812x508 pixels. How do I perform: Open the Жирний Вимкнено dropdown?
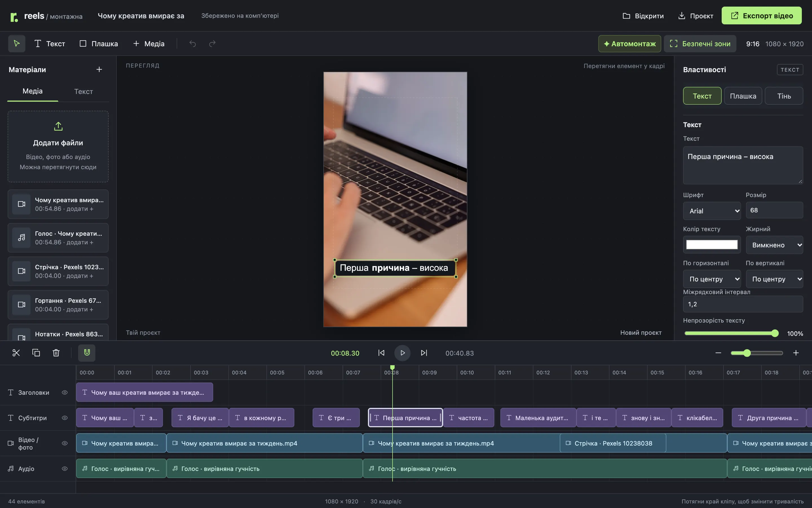click(775, 245)
